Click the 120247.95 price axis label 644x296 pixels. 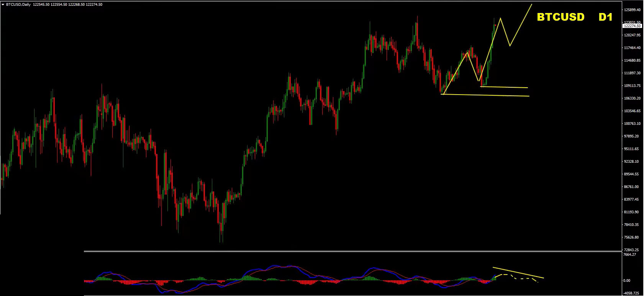click(x=632, y=35)
